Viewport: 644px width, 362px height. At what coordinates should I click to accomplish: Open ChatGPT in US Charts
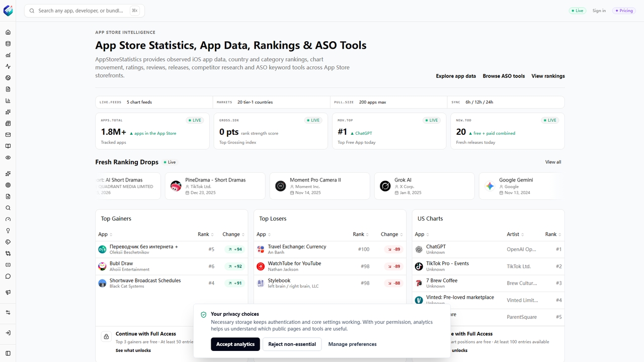pos(488,249)
